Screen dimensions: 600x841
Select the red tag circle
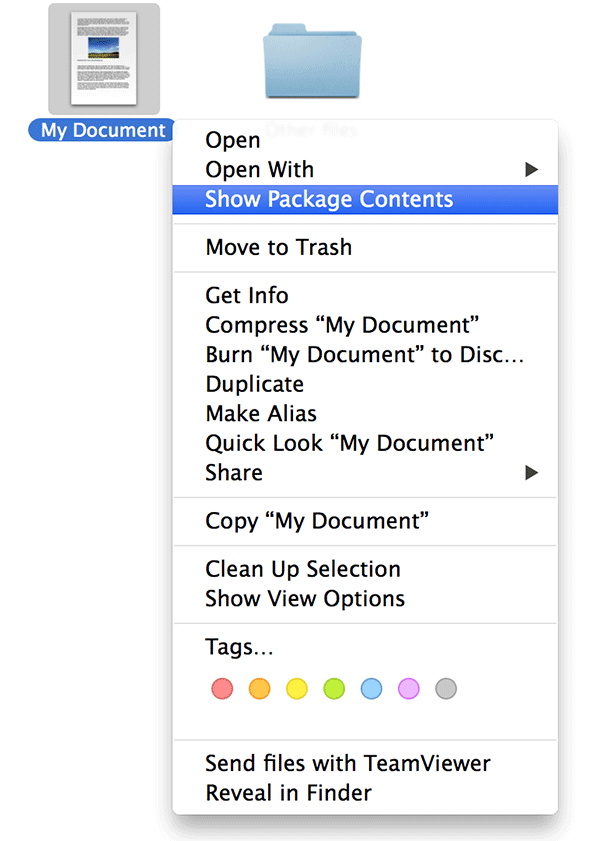coord(222,688)
